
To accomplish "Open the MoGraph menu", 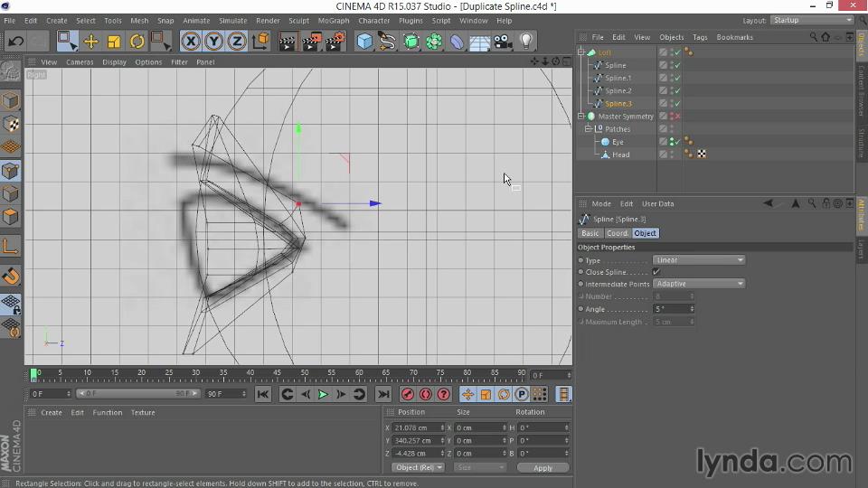I will 334,21.
